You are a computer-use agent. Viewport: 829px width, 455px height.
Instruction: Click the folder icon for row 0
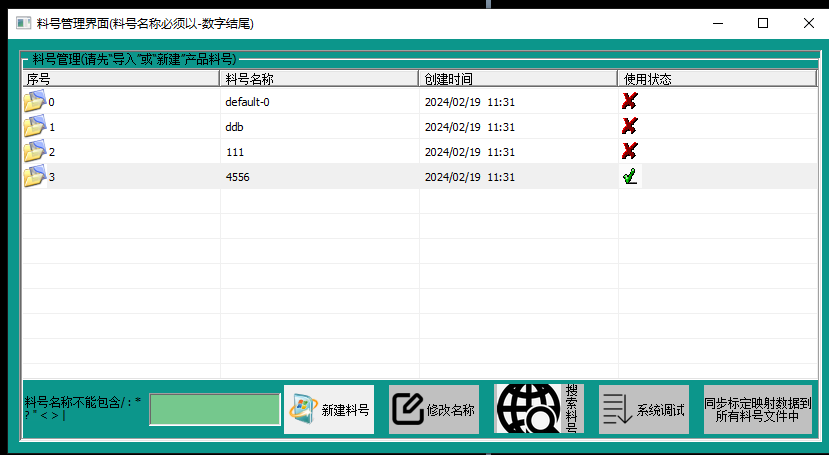(35, 101)
